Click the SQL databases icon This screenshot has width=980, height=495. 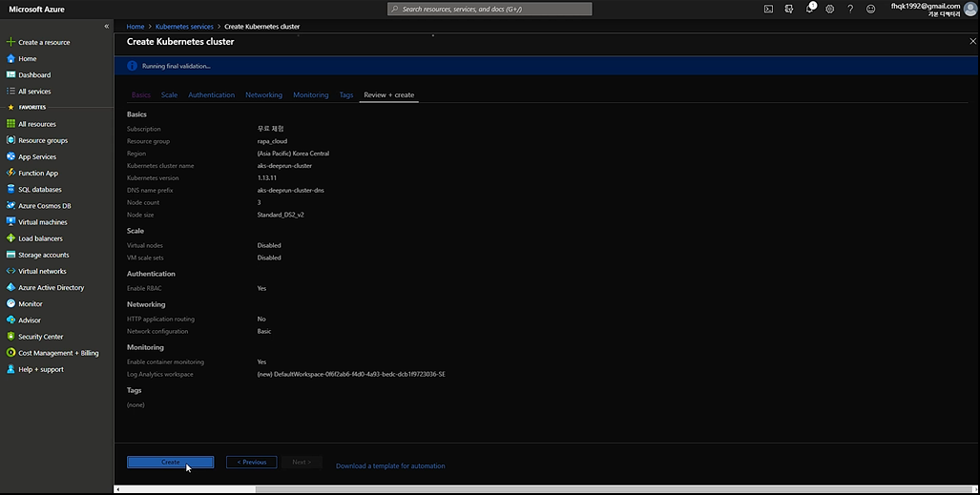[x=10, y=189]
